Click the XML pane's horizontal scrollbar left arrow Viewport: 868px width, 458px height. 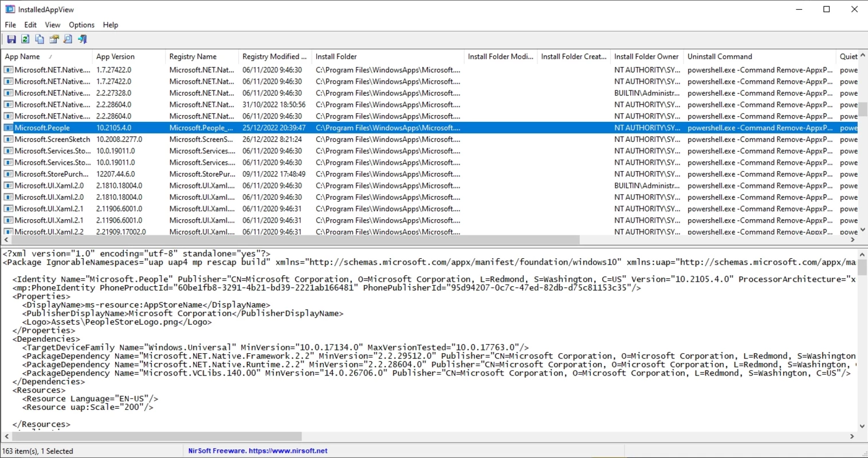(6, 436)
